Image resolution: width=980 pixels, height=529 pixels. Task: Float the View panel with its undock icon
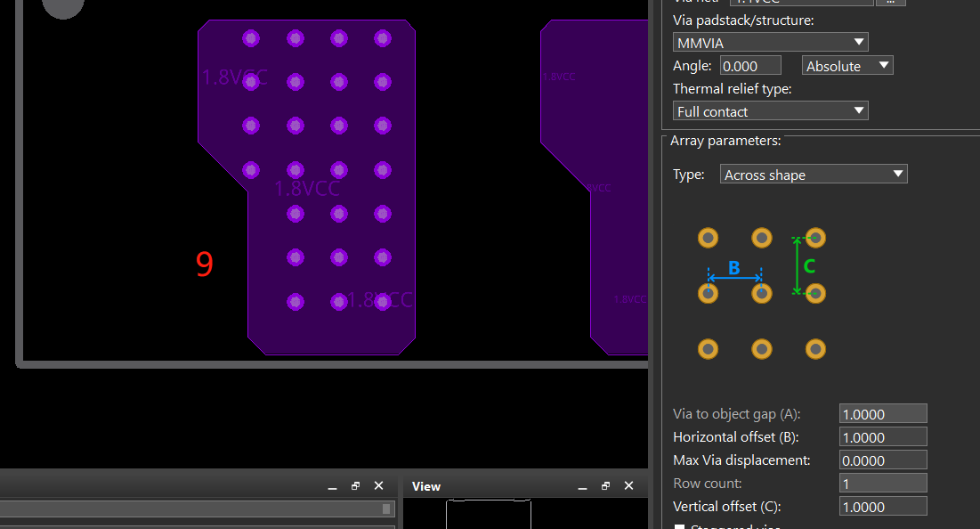(x=605, y=486)
